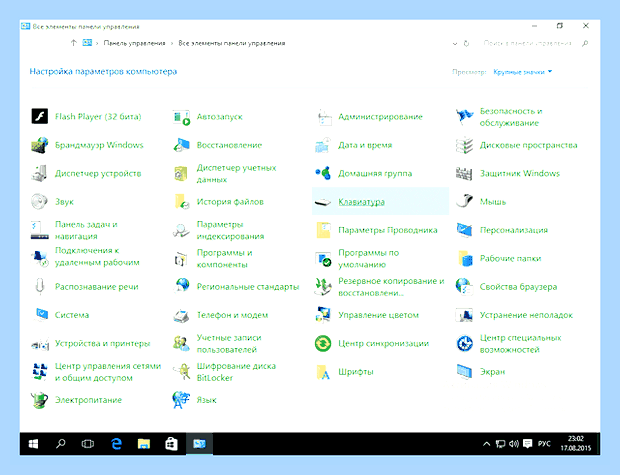Open the Звук speaker icon

tap(40, 202)
